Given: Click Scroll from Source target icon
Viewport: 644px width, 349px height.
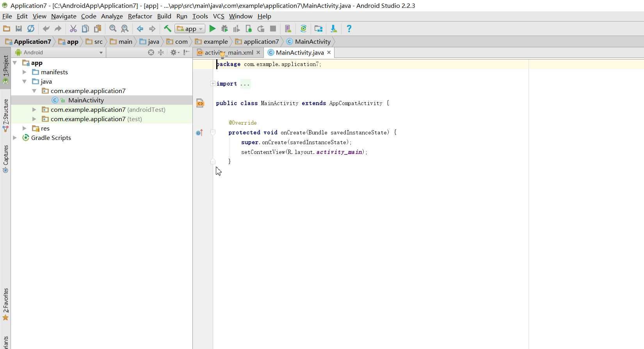Looking at the screenshot, I should pyautogui.click(x=151, y=52).
